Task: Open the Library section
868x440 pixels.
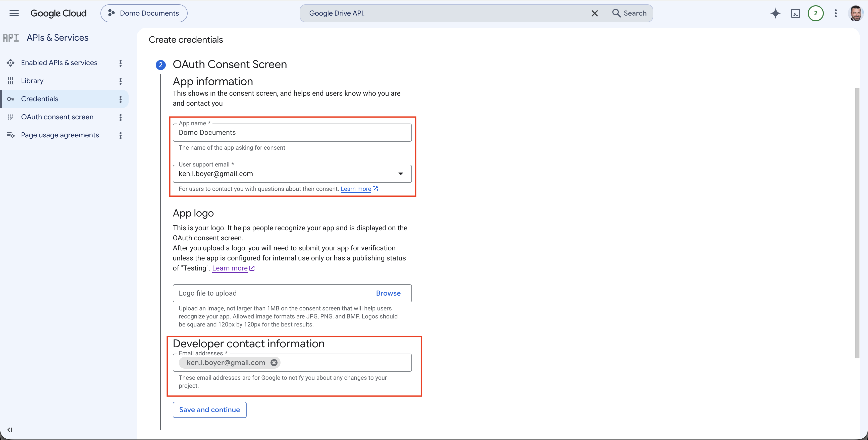Action: 32,81
